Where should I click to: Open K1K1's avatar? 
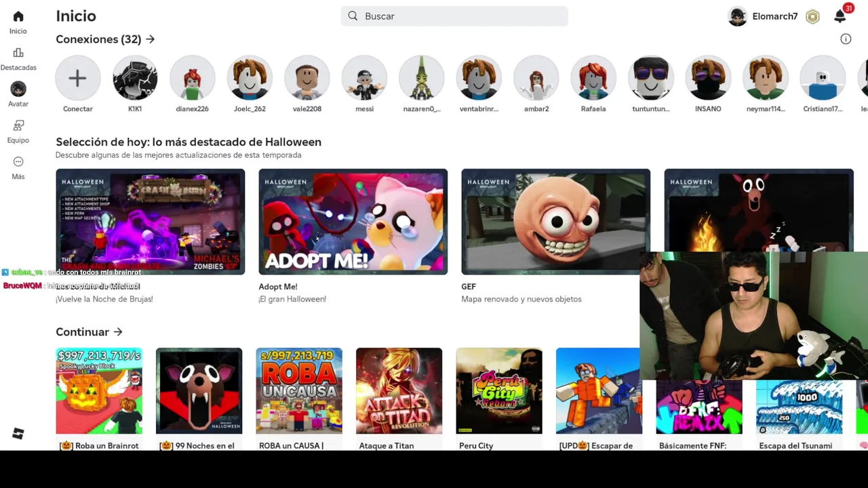click(135, 78)
